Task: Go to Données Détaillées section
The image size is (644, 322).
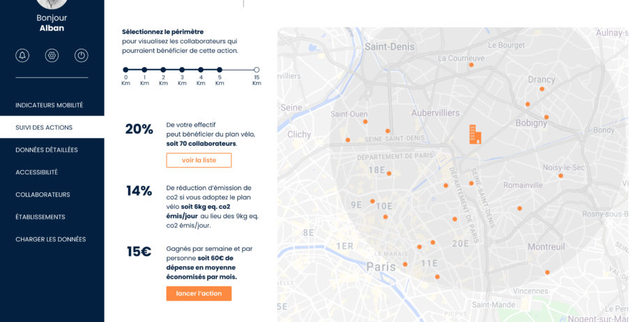Action: (x=47, y=150)
